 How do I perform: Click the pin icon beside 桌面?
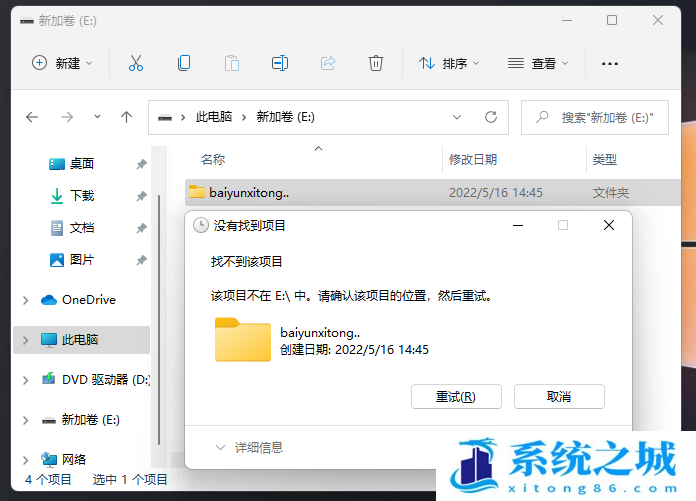(x=141, y=164)
